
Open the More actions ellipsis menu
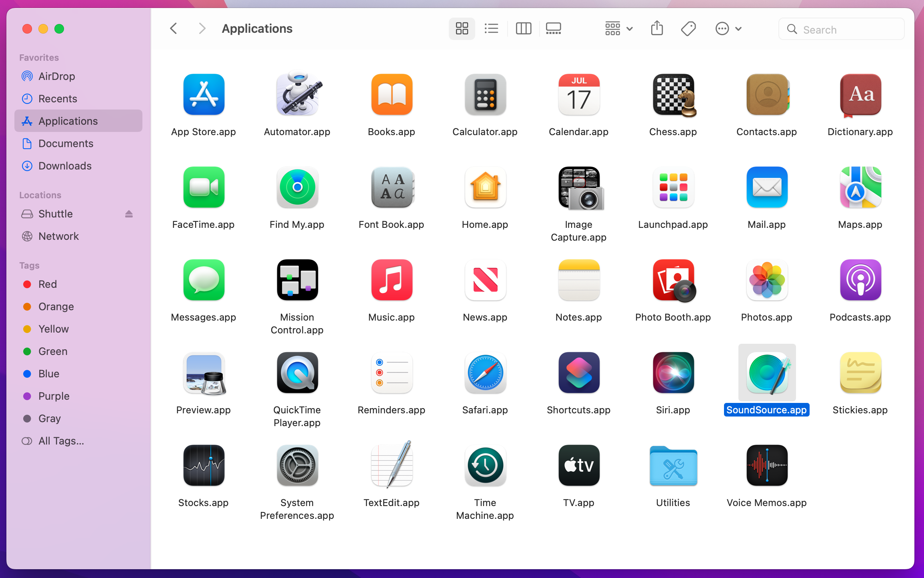728,29
